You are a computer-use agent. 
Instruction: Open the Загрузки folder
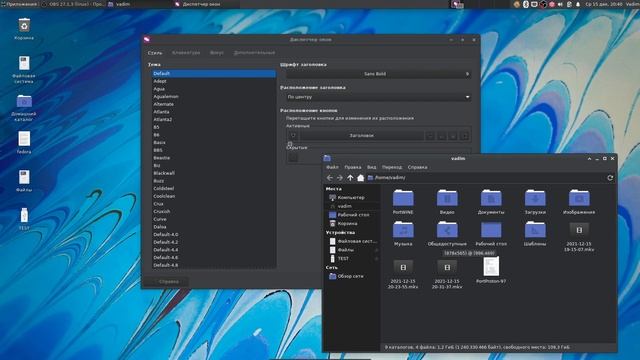tap(535, 202)
